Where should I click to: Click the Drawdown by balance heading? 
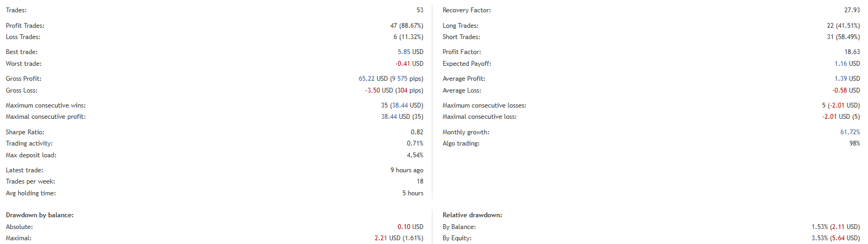pos(40,215)
